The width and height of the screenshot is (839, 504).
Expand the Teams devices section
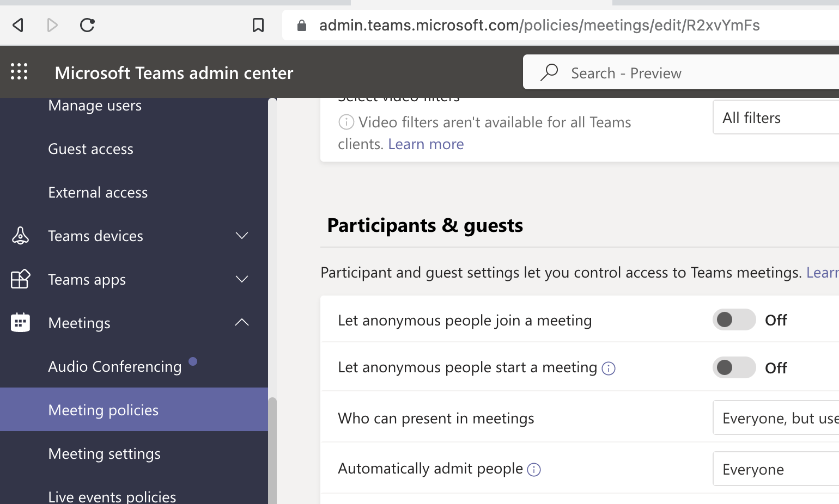click(242, 236)
